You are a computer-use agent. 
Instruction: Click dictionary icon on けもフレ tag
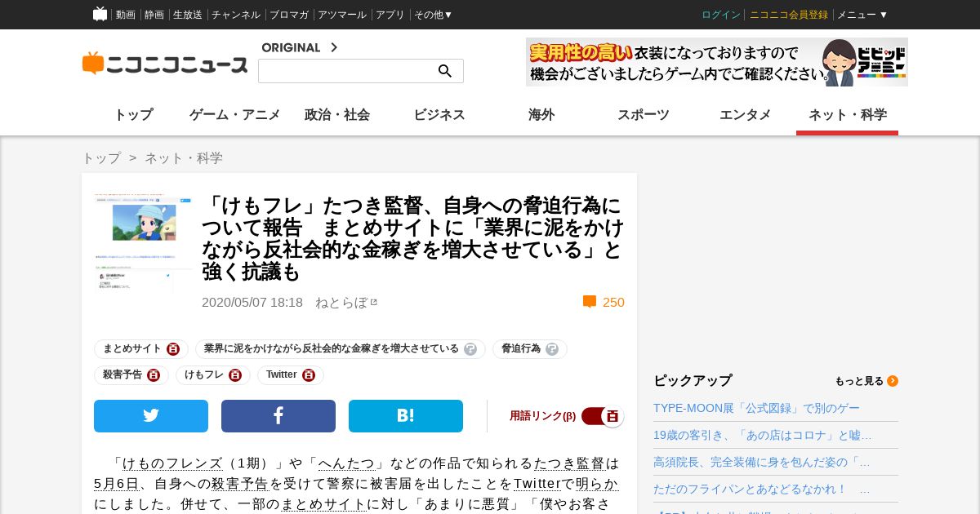coord(235,375)
